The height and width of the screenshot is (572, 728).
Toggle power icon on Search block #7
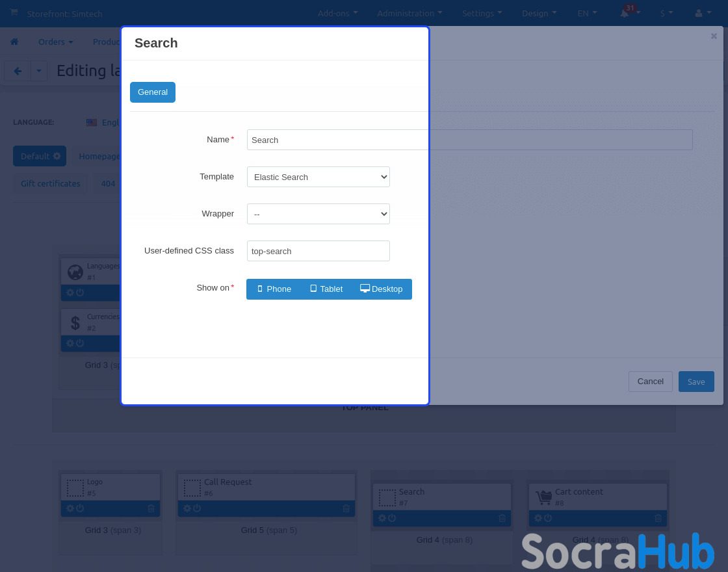click(x=392, y=518)
